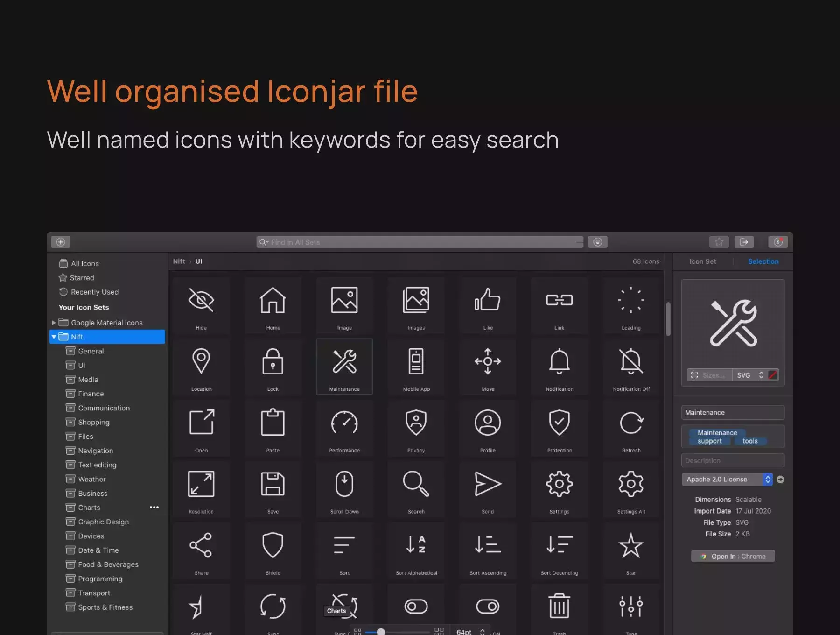This screenshot has height=635, width=840.
Task: Click the Nift breadcrumb link
Action: click(x=179, y=261)
